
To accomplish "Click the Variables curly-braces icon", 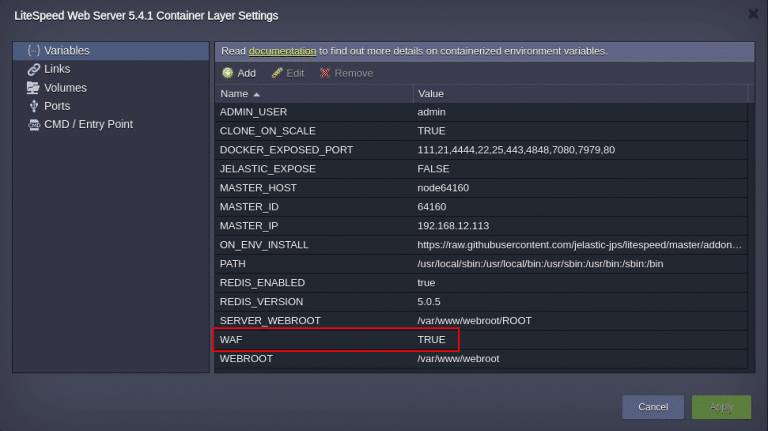I will coord(33,50).
